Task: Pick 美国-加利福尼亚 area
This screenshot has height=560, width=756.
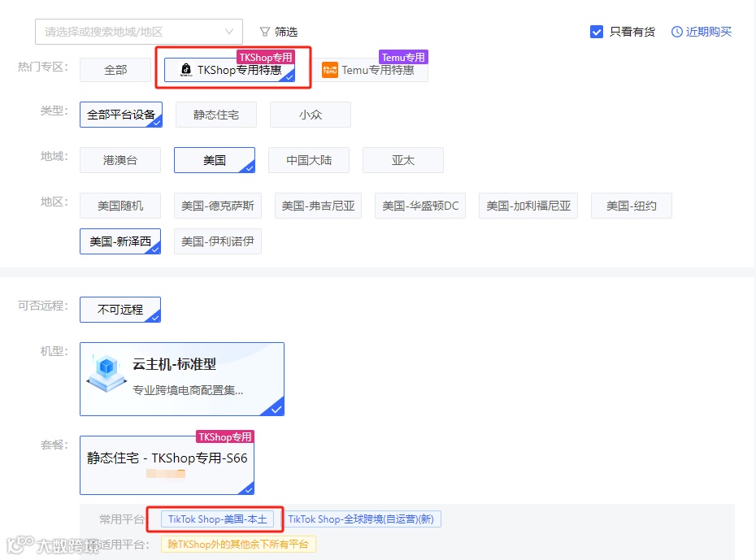Action: [528, 206]
